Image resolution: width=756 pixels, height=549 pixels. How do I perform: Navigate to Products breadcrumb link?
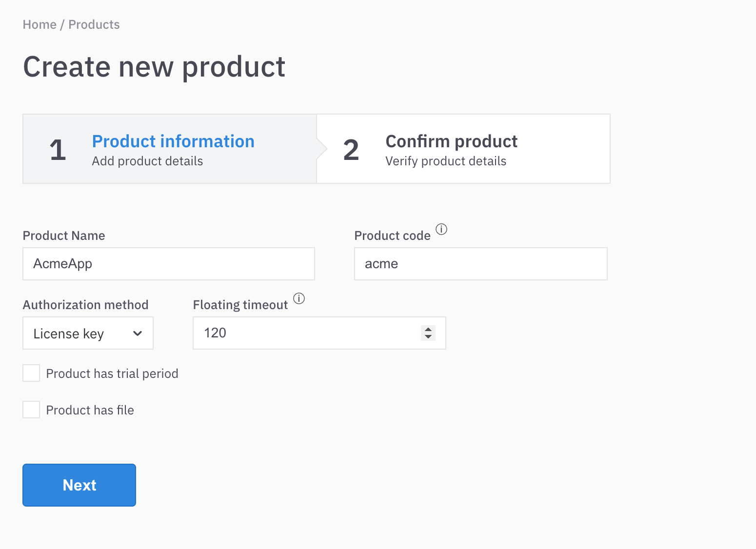(94, 24)
